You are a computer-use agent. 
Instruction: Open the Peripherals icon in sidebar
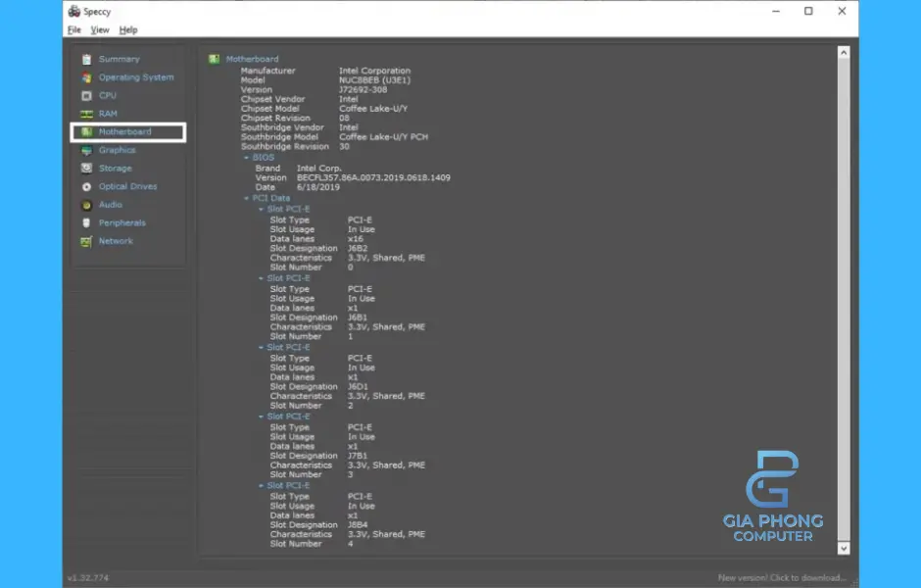86,223
